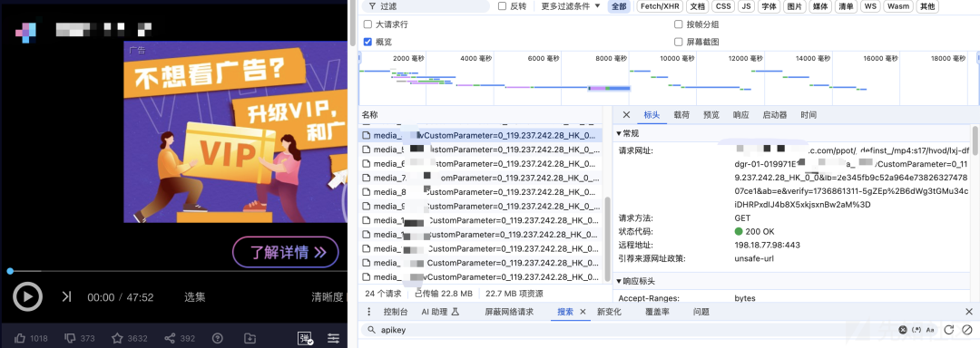The height and width of the screenshot is (348, 980).
Task: Open the danmaku settings sliders icon
Action: pos(334,338)
